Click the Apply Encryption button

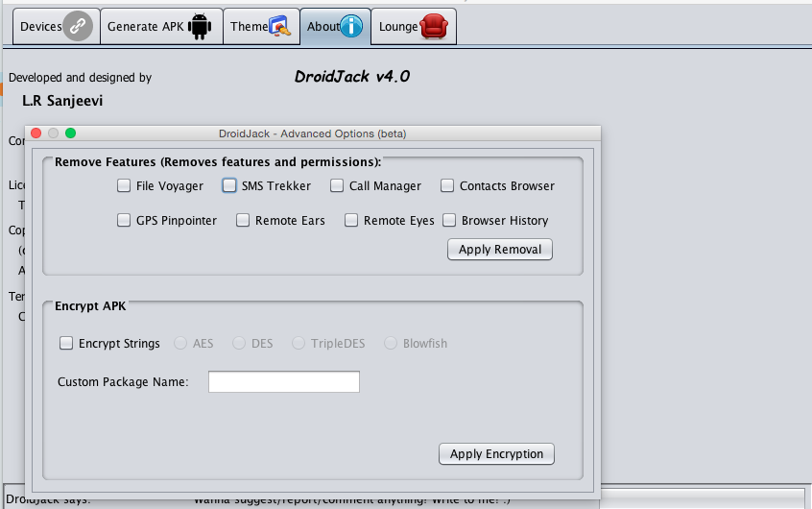point(496,454)
